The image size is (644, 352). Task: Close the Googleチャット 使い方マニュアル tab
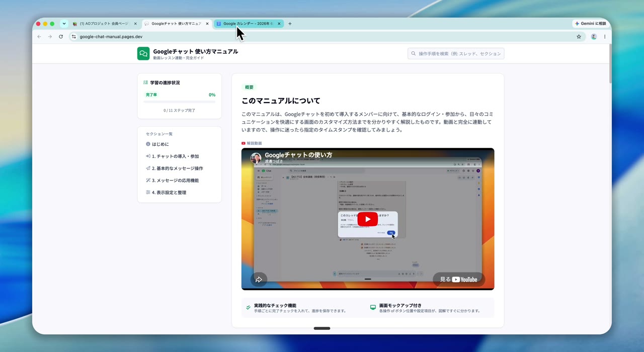click(207, 24)
